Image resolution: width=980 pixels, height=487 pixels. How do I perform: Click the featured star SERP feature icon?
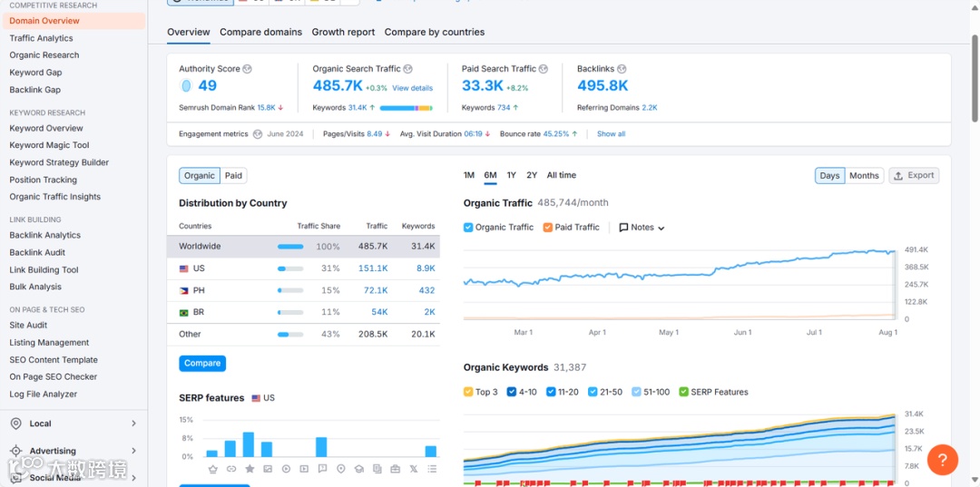point(250,469)
